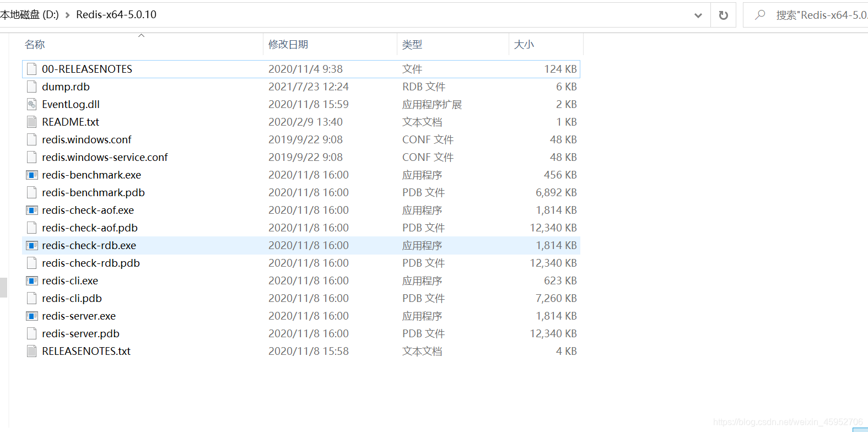The height and width of the screenshot is (432, 868).
Task: Click the redis-cli.exe application icon
Action: coord(32,280)
